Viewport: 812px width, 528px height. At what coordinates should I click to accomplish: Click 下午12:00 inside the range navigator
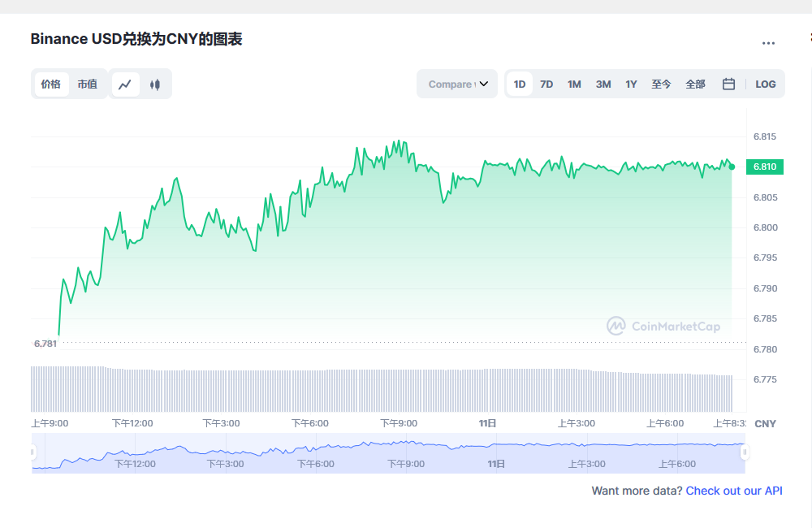point(135,464)
